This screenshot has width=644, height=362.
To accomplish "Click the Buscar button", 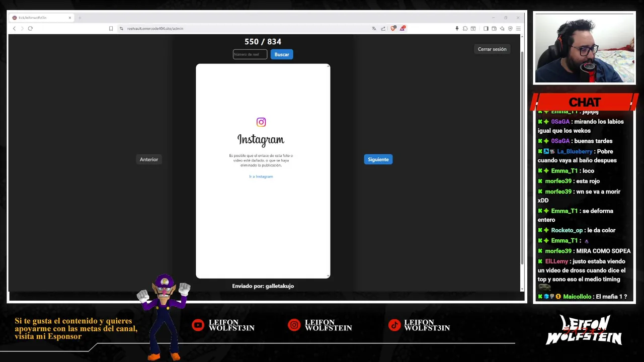I will pos(282,54).
